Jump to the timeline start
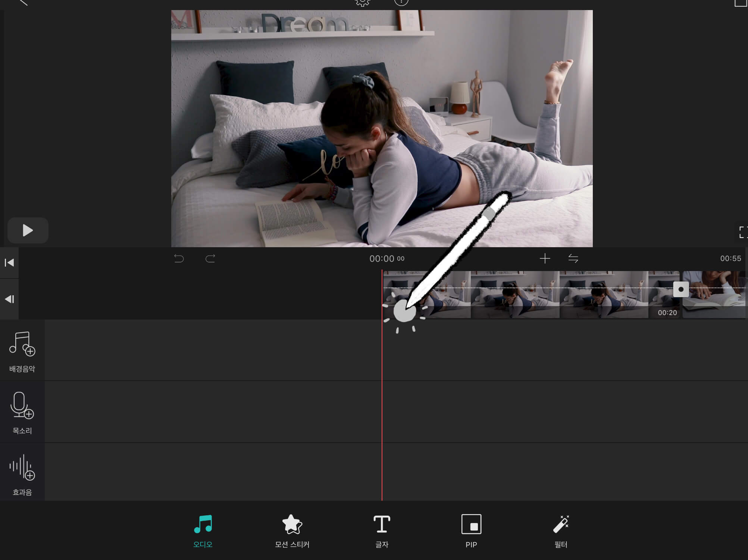Viewport: 748px width, 560px height. pos(9,263)
